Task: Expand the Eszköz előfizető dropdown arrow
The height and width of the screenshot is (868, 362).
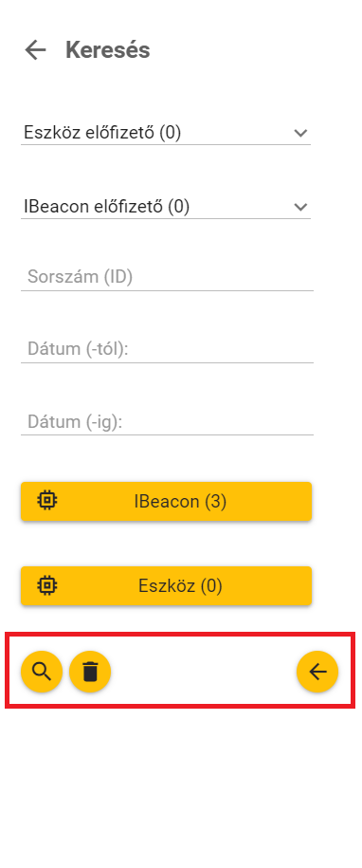Action: [x=300, y=133]
